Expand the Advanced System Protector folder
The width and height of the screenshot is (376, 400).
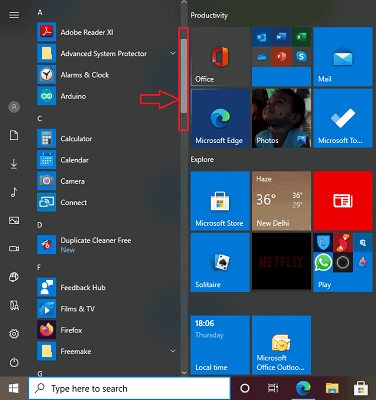173,53
